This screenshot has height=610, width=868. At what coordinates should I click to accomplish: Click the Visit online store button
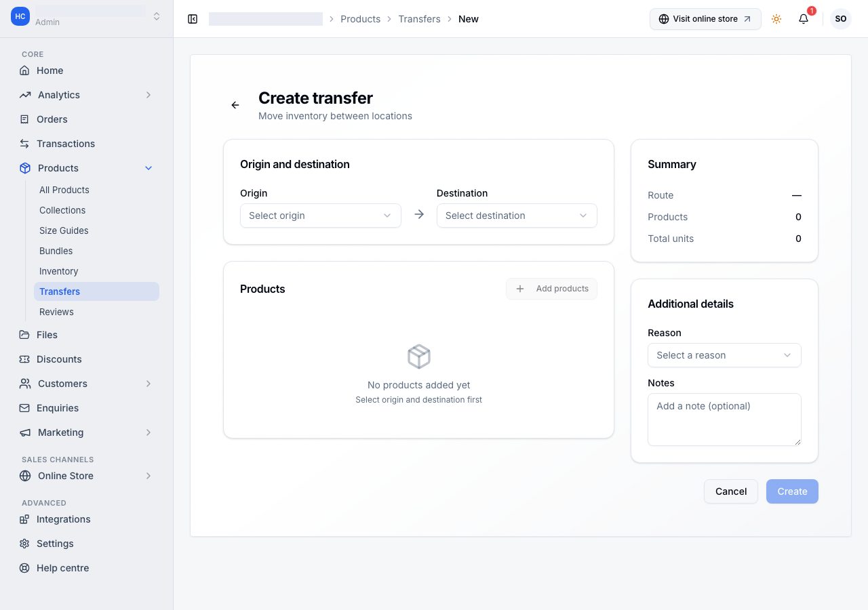705,19
